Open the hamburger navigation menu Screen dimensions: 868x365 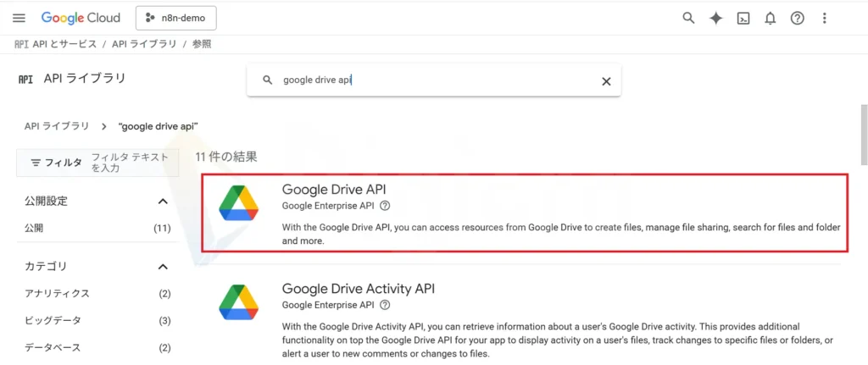(19, 19)
